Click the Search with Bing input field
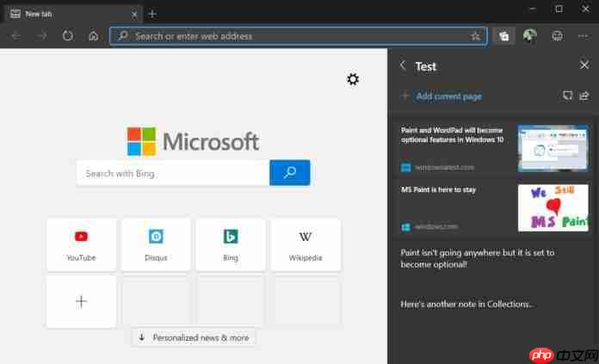The height and width of the screenshot is (364, 599). 173,174
